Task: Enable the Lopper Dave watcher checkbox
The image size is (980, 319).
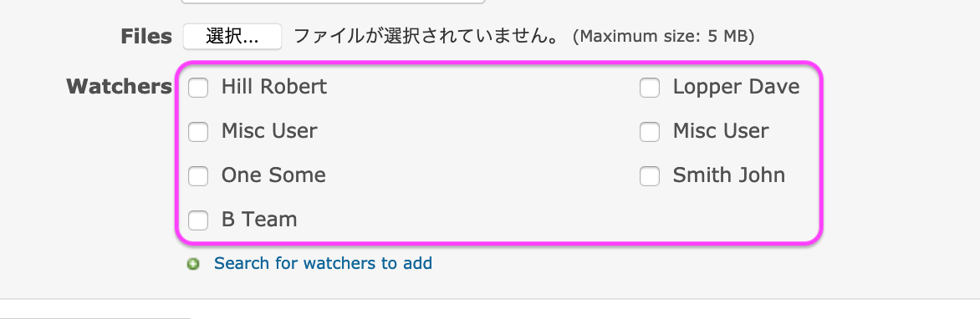Action: pos(650,88)
